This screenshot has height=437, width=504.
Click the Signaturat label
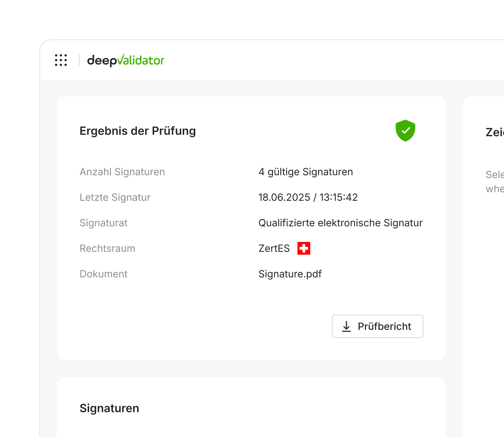(103, 223)
